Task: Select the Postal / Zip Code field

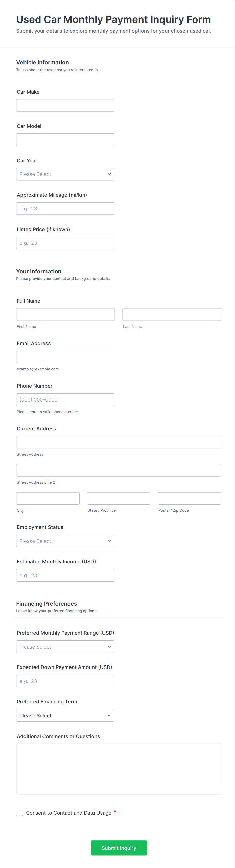Action: pyautogui.click(x=189, y=498)
